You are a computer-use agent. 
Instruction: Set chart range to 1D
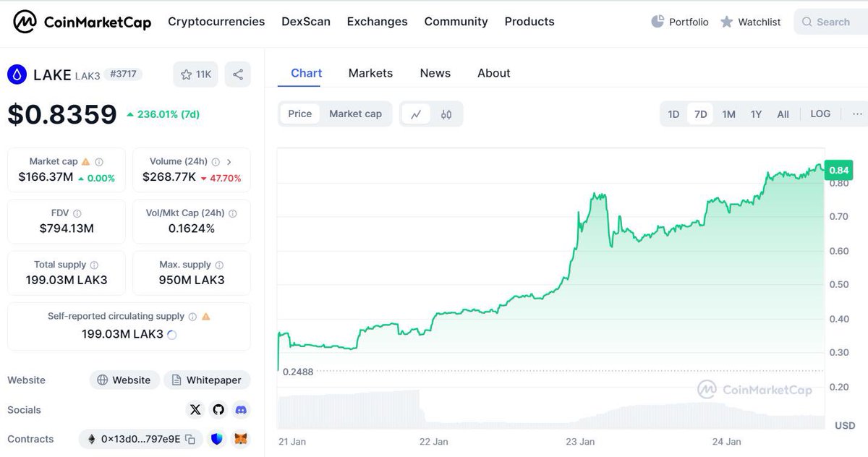tap(673, 114)
